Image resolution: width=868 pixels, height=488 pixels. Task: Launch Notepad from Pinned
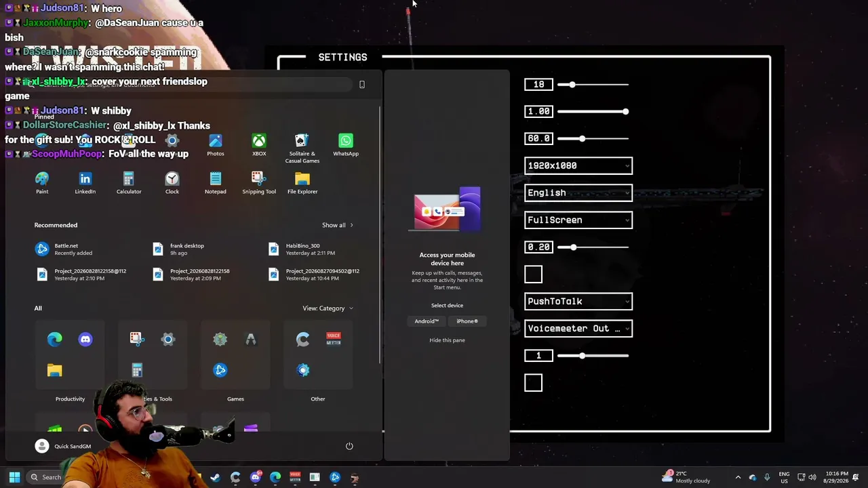click(x=216, y=183)
